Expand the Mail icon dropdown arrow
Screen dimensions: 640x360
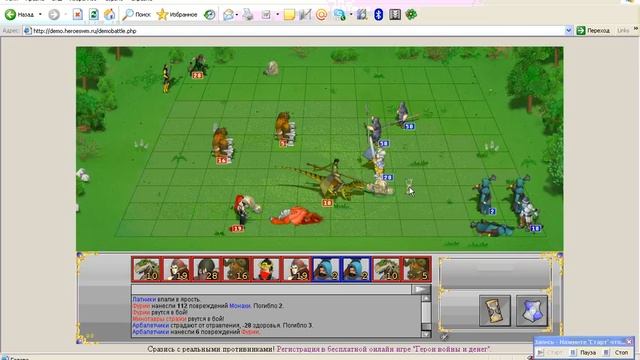pyautogui.click(x=237, y=15)
